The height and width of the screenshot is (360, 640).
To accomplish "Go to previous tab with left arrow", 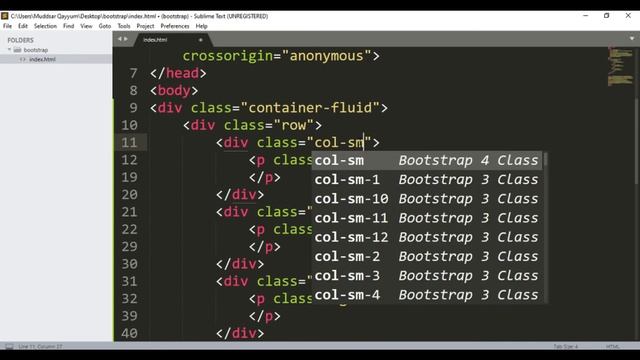I will point(120,39).
